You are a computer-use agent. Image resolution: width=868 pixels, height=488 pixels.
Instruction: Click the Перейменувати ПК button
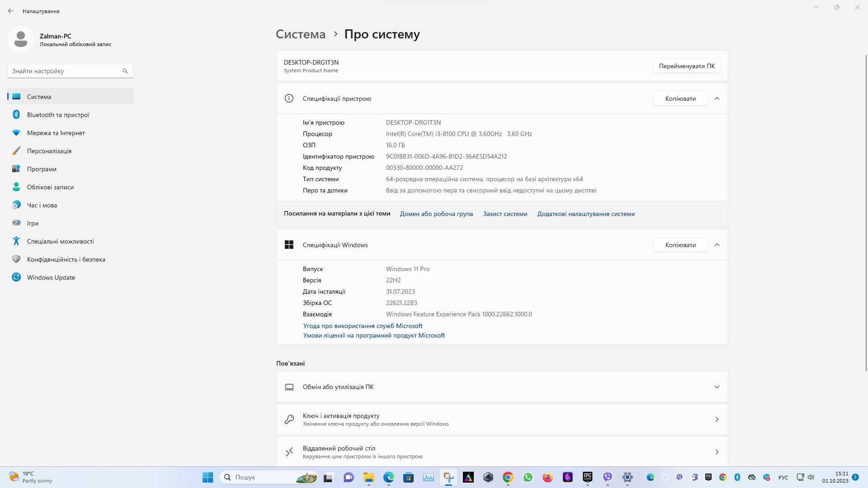687,66
